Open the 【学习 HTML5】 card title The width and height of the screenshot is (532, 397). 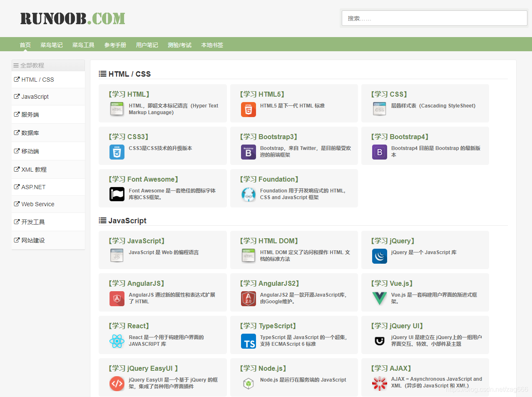262,94
